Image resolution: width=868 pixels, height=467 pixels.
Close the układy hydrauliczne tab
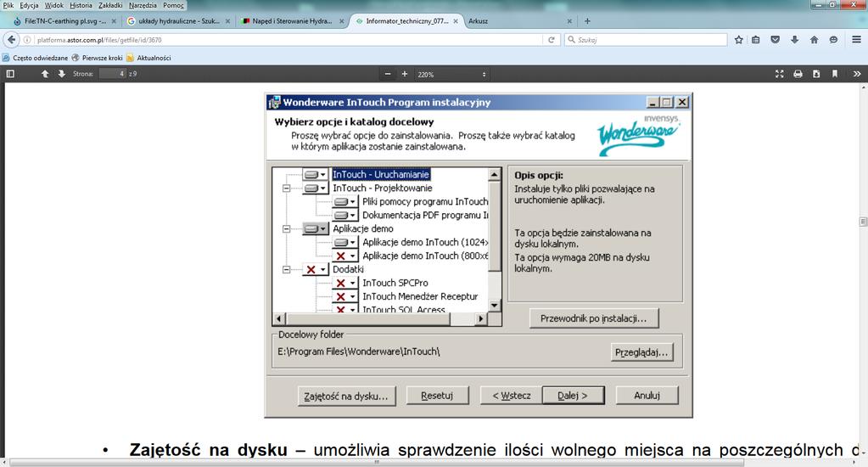227,21
